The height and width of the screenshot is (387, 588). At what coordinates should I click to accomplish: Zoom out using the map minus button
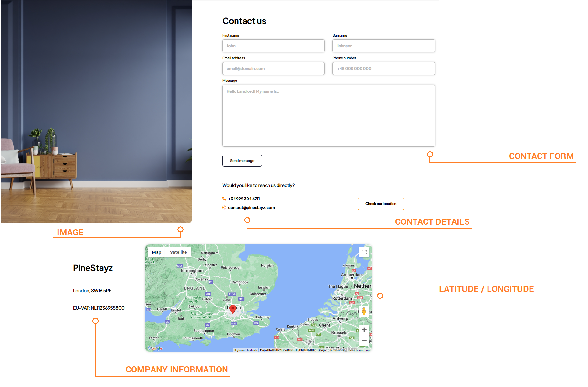coord(364,340)
